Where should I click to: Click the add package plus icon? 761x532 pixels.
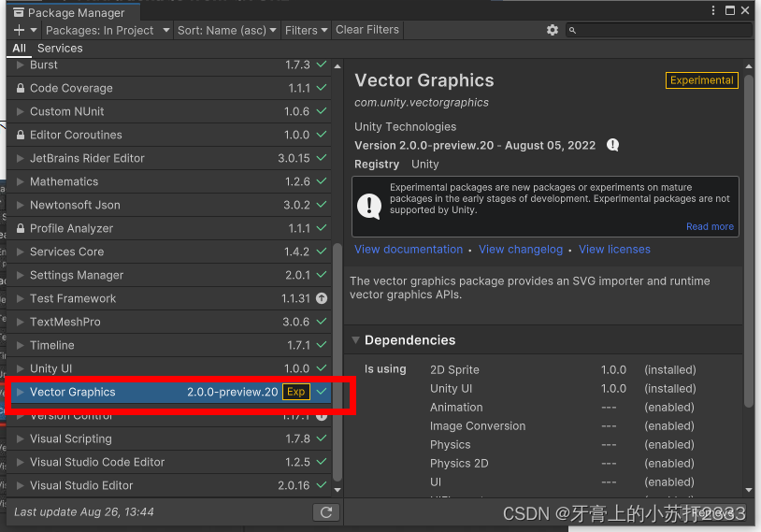[x=19, y=30]
